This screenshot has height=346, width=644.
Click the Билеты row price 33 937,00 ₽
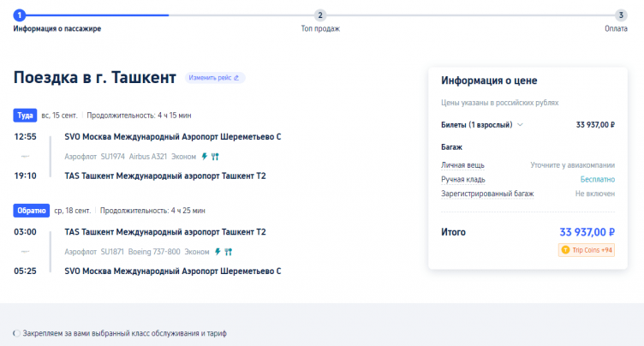[x=595, y=124]
